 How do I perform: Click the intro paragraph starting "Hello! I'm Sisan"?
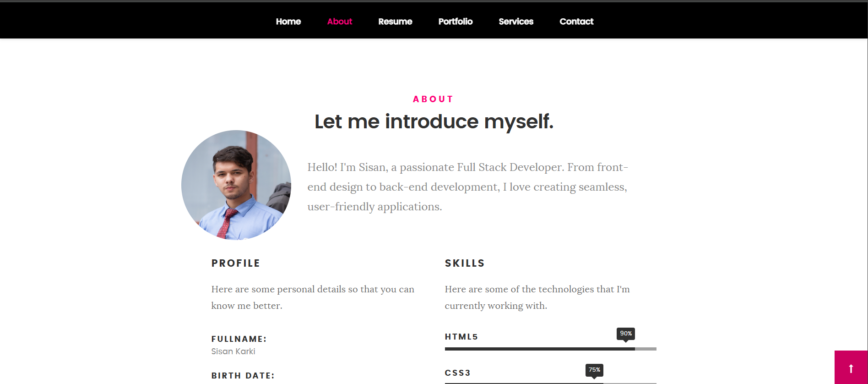(x=467, y=187)
